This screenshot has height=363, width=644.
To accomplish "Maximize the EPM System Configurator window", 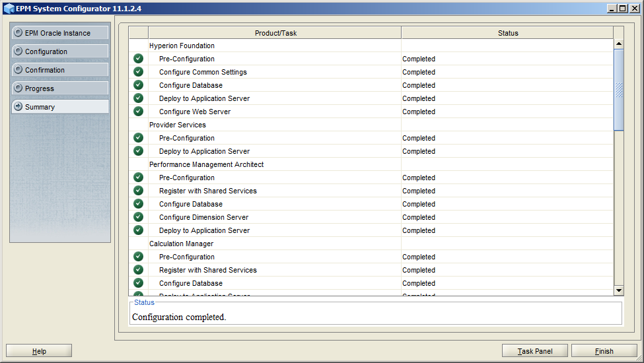I will tap(623, 8).
